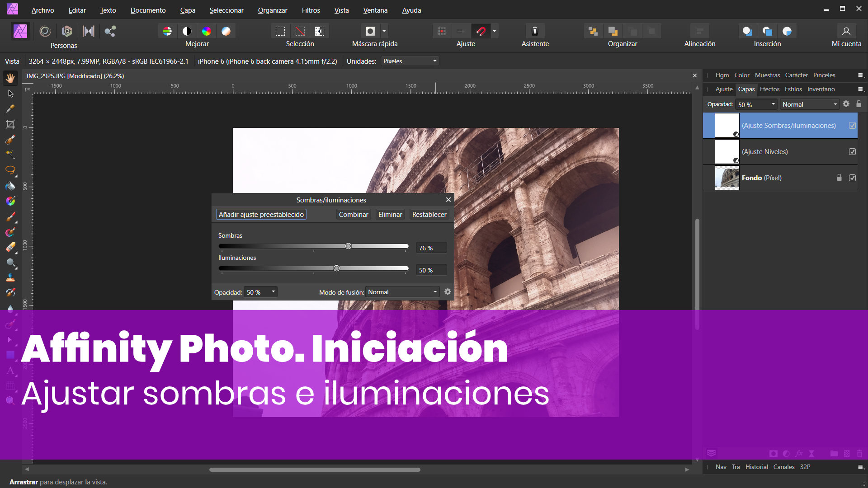Click the Iluminaciones 50 % value field
Screen dimensions: 868x488
(x=431, y=270)
